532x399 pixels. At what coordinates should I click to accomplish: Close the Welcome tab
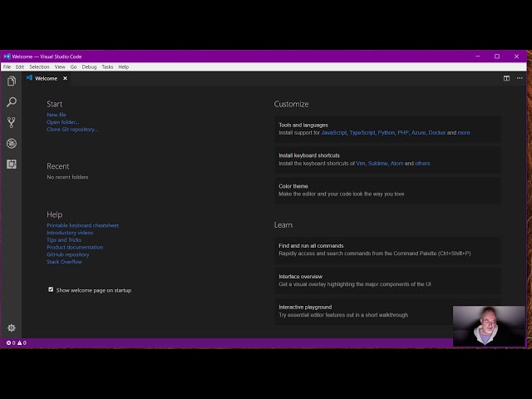(x=65, y=78)
